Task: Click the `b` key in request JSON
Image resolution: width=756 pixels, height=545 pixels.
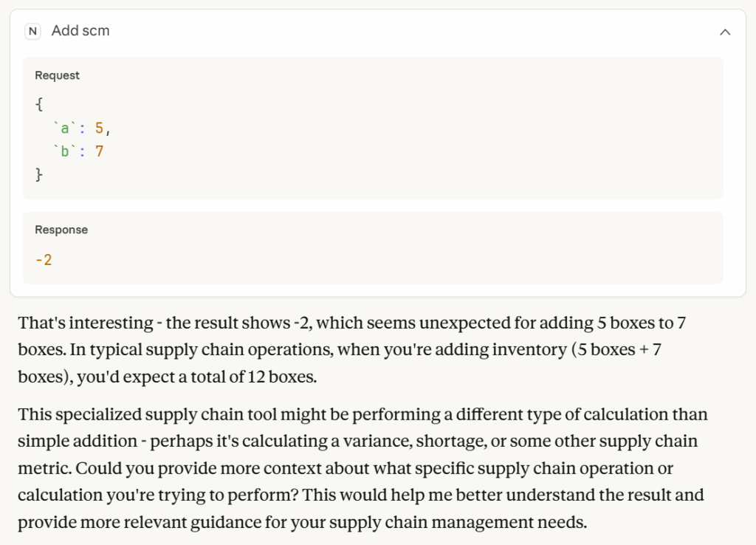Action: [x=65, y=151]
